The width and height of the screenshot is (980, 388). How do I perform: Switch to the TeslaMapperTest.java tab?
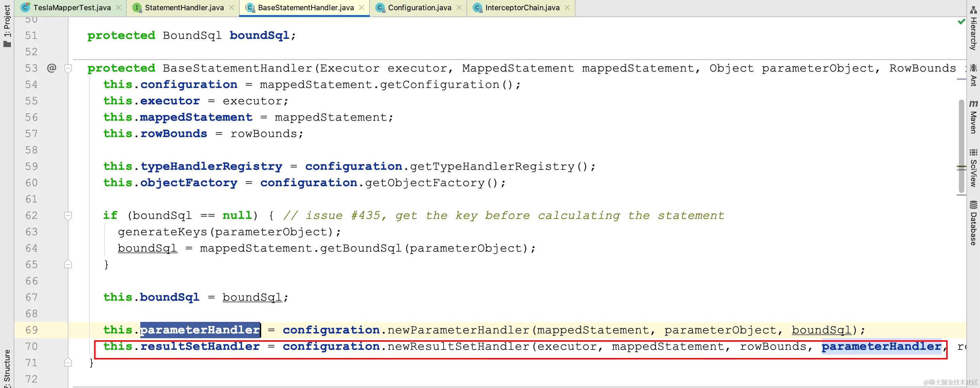click(x=72, y=8)
